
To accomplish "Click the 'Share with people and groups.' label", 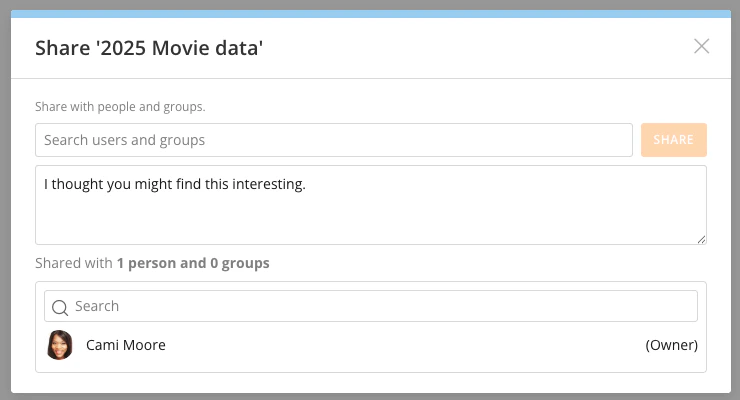I will pyautogui.click(x=127, y=106).
